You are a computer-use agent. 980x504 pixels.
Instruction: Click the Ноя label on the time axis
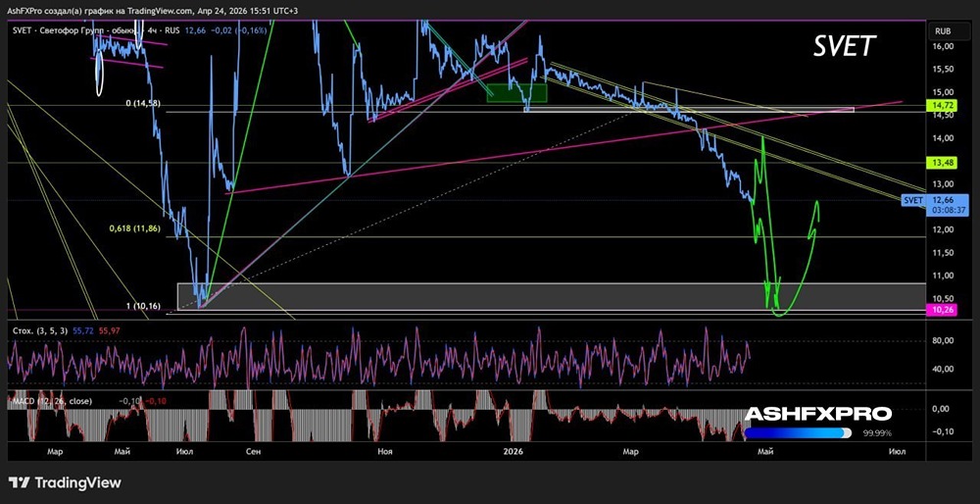pyautogui.click(x=385, y=451)
